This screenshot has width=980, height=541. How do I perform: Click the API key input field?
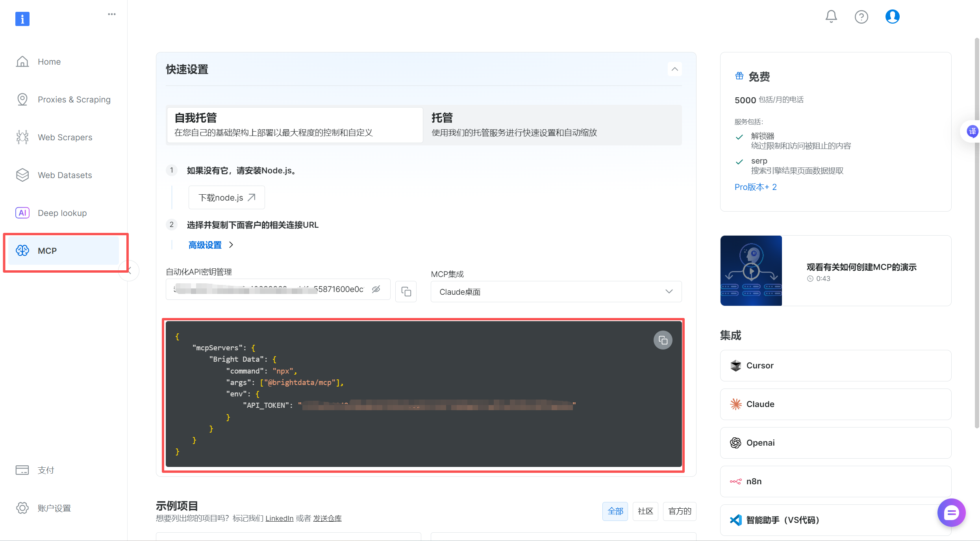pos(278,289)
